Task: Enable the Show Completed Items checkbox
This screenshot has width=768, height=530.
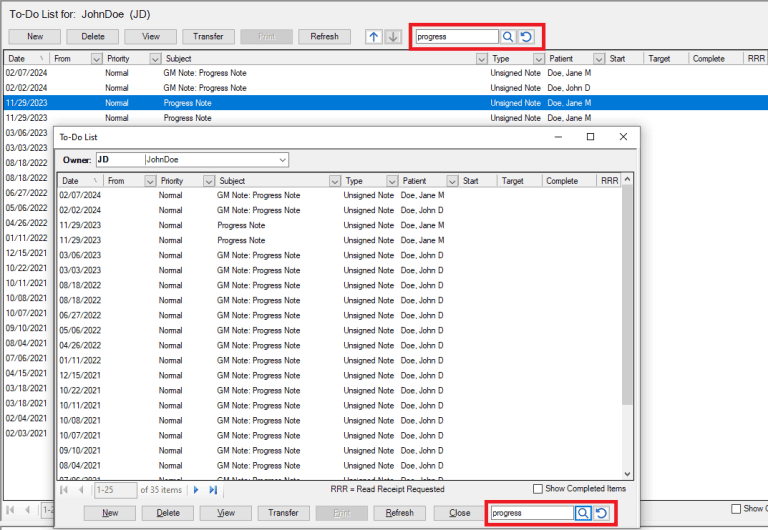Action: pos(538,489)
